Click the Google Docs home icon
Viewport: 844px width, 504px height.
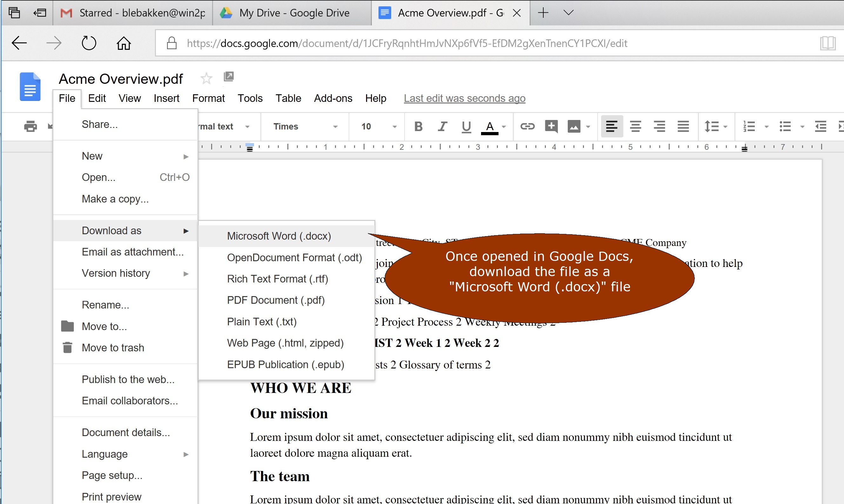click(x=30, y=87)
